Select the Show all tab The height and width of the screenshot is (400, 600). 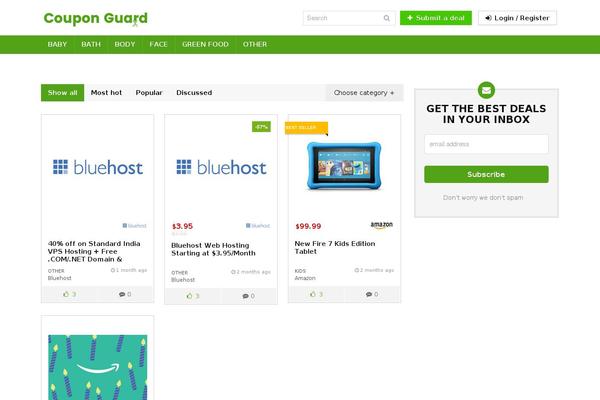[62, 93]
